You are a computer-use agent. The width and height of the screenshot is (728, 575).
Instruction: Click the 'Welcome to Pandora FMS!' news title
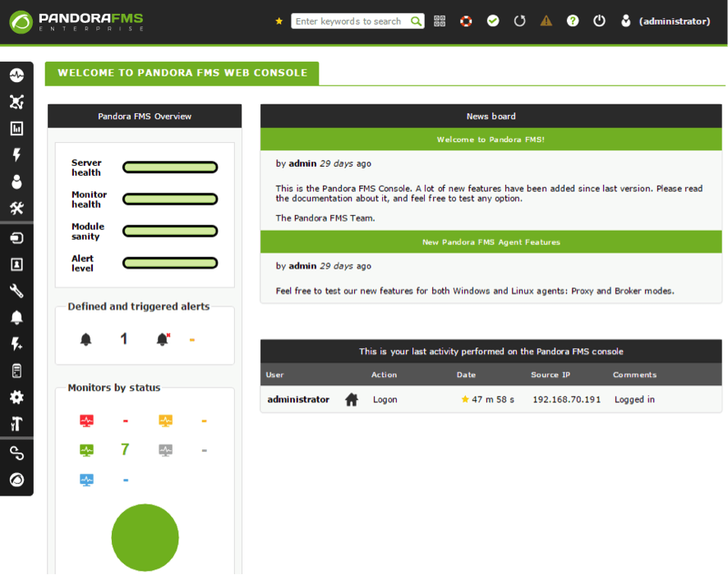click(x=491, y=140)
